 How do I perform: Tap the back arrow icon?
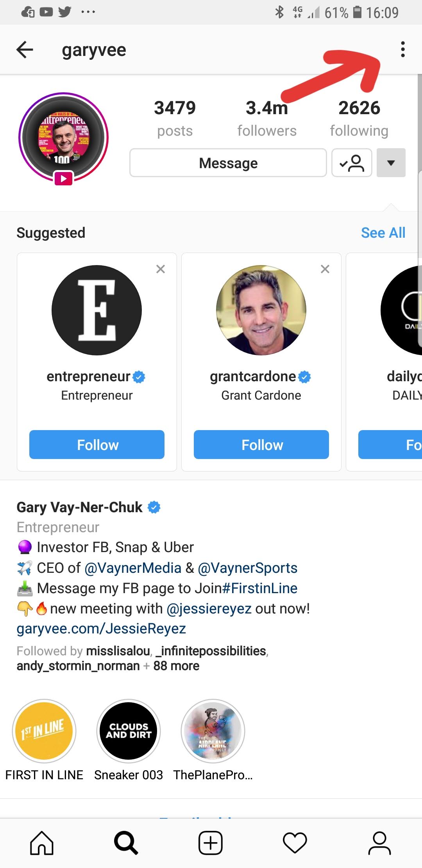point(25,50)
